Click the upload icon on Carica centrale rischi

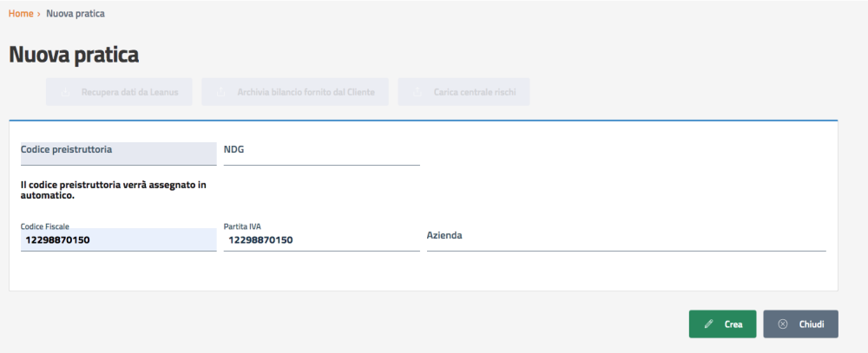point(418,91)
